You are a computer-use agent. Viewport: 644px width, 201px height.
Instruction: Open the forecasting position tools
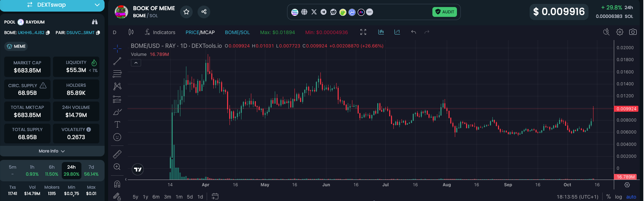pos(117,99)
